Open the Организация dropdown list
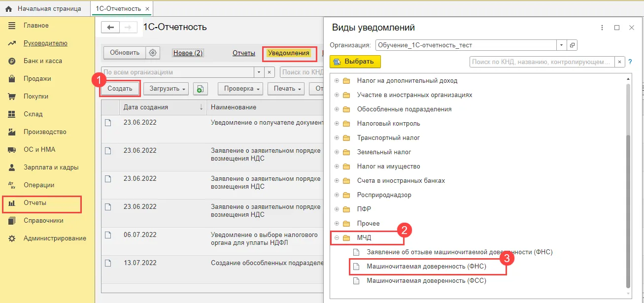Image resolution: width=644 pixels, height=303 pixels. tap(562, 45)
